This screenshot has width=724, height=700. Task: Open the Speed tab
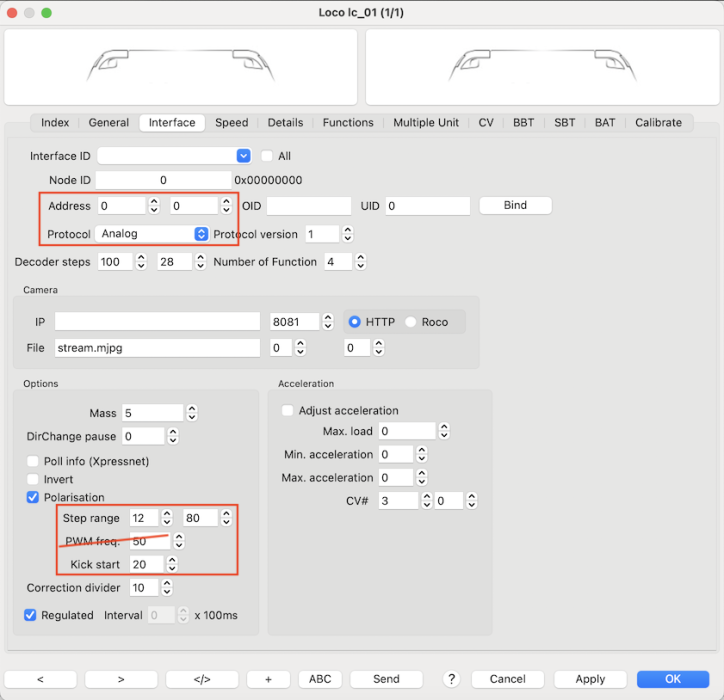231,123
